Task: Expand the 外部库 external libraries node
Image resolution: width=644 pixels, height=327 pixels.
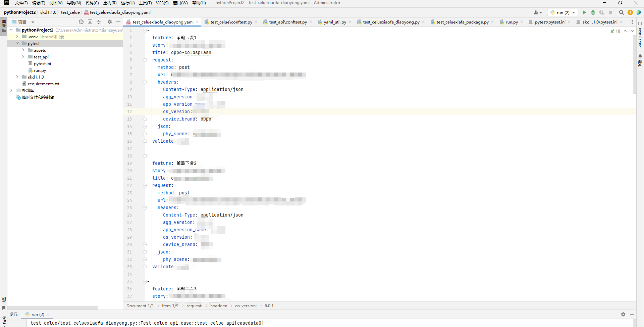Action: point(11,90)
